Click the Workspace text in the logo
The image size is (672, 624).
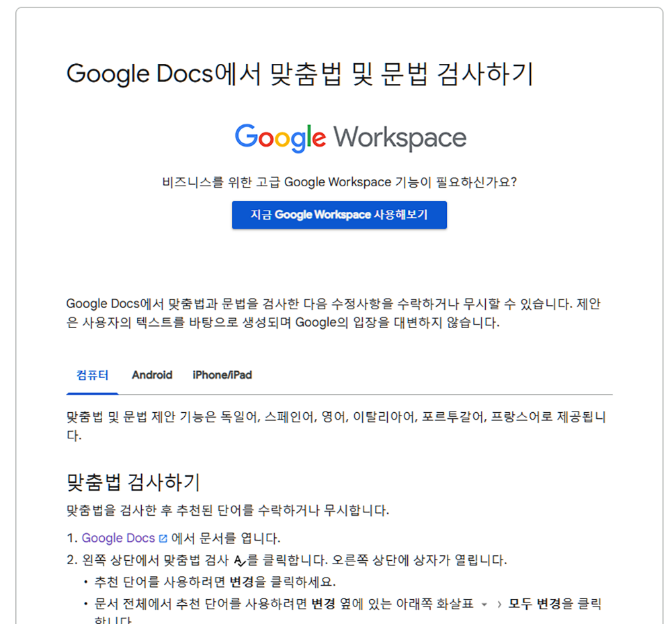point(397,137)
